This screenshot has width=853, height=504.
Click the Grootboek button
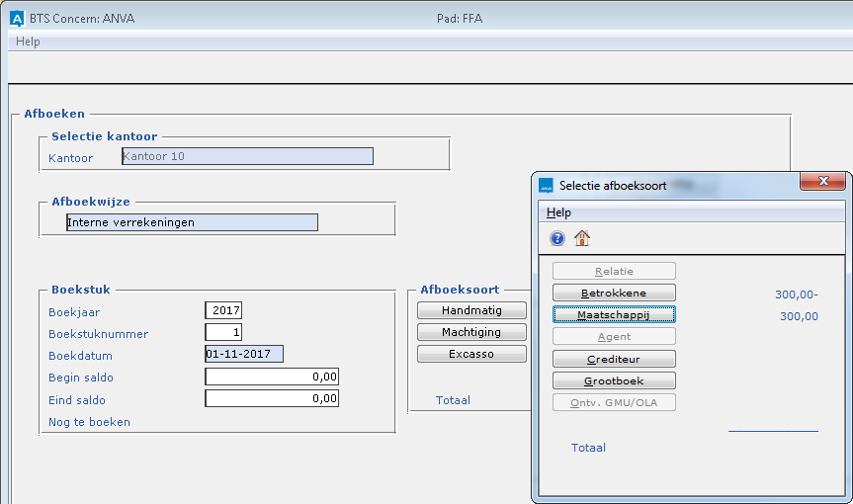coord(614,380)
